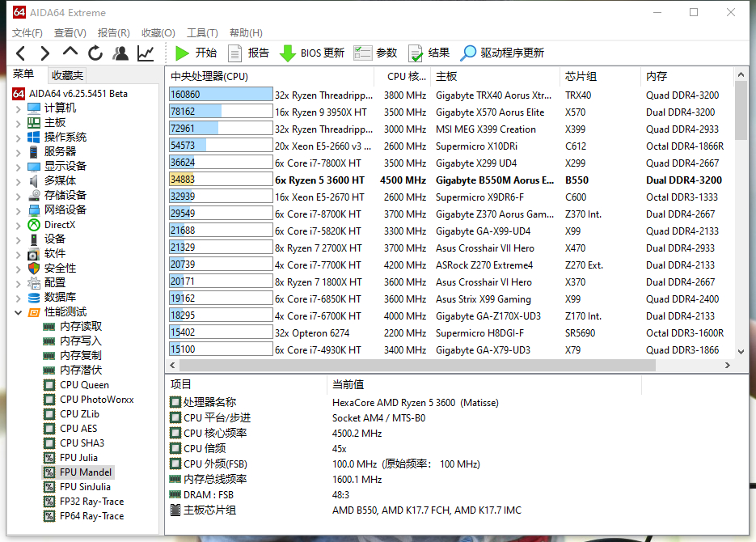Viewport: 756px width, 542px height.
Task: Refresh using the circular arrow icon
Action: click(x=95, y=53)
